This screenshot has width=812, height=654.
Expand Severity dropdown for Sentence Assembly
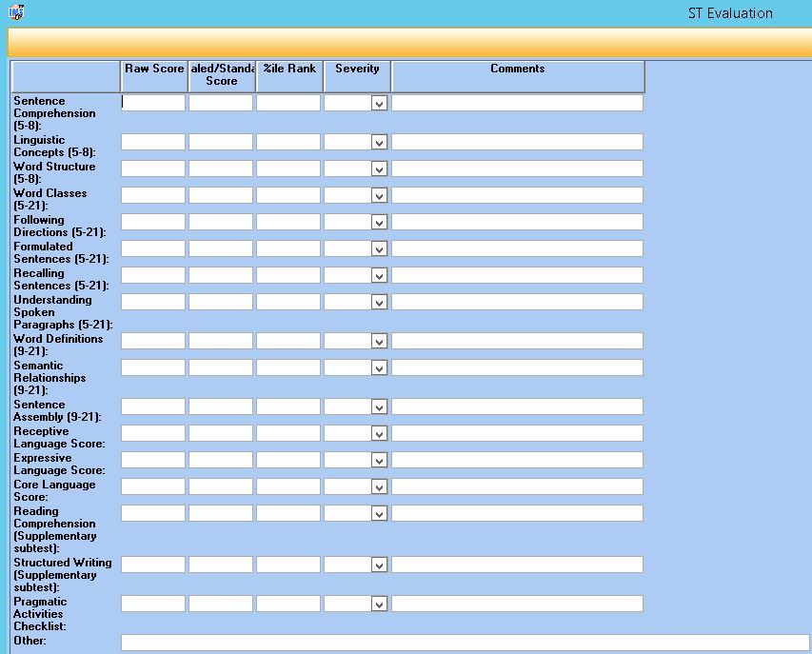pos(379,407)
